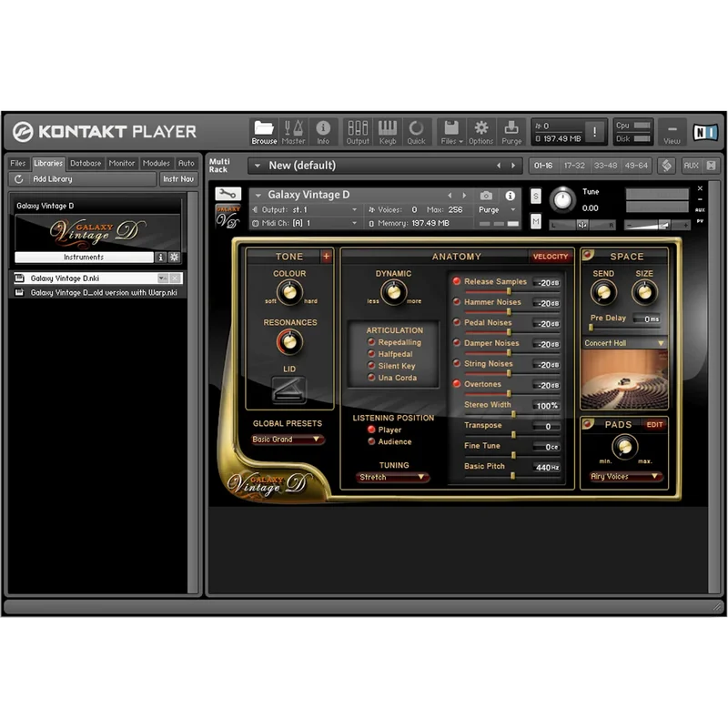Select Player listening position
This screenshot has width=728, height=728.
(x=371, y=430)
